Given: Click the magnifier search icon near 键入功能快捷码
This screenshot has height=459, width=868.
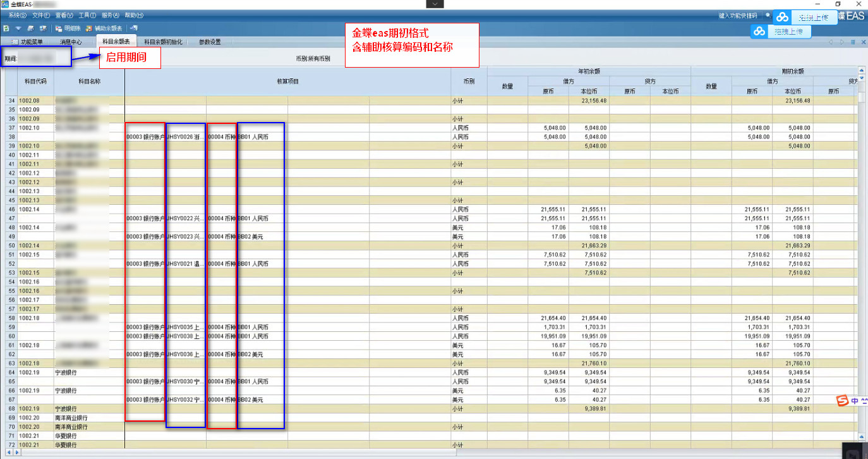Looking at the screenshot, I should tap(768, 15).
